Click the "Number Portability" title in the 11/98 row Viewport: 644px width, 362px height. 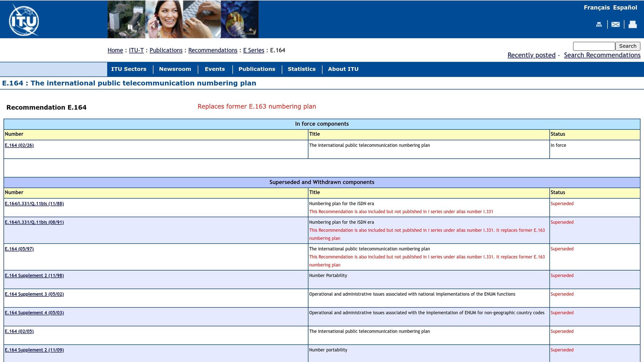tap(328, 276)
